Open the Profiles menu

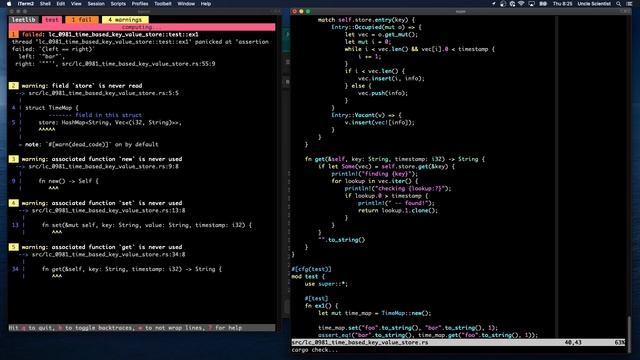140,4
